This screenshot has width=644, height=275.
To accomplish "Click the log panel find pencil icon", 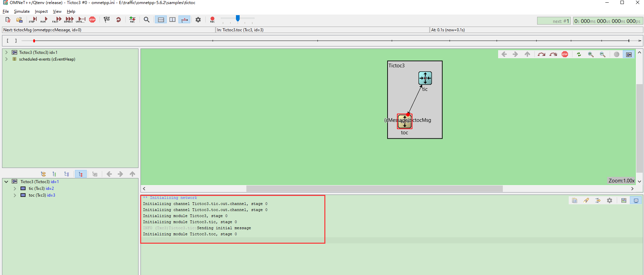I will [x=586, y=201].
